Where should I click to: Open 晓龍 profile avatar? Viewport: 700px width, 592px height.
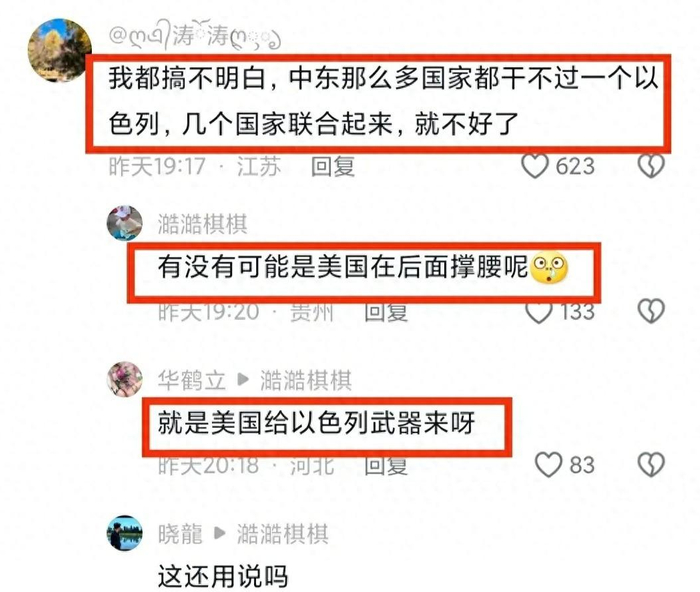(125, 533)
